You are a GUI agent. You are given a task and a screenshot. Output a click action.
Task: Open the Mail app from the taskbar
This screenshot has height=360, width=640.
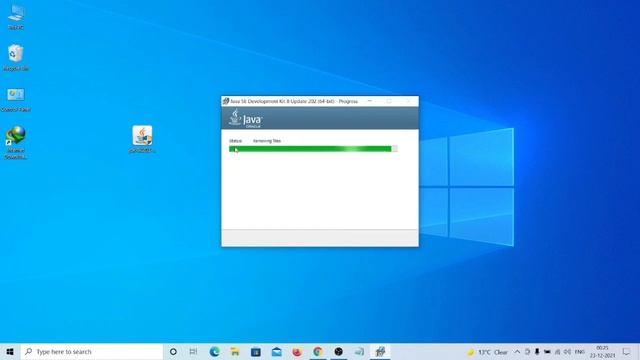[x=277, y=351]
